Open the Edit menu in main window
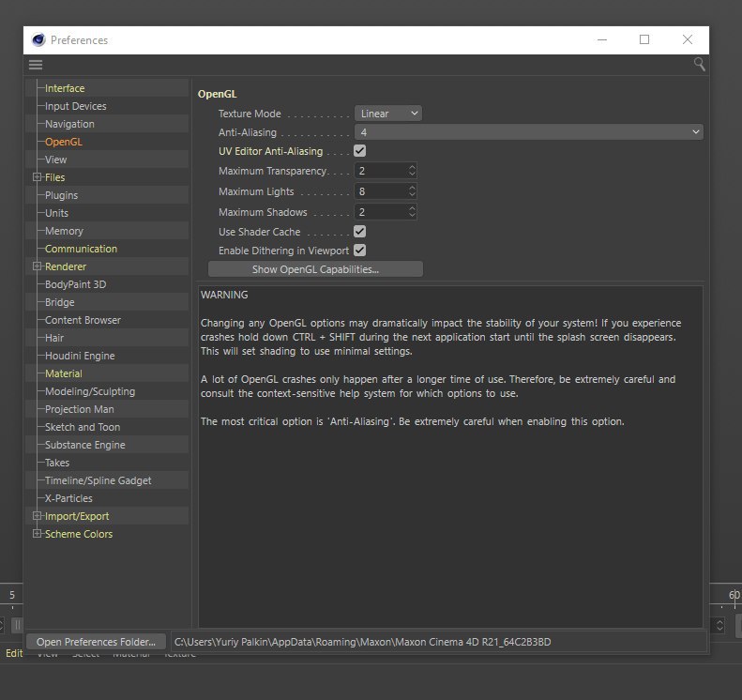Image resolution: width=742 pixels, height=700 pixels. tap(14, 653)
